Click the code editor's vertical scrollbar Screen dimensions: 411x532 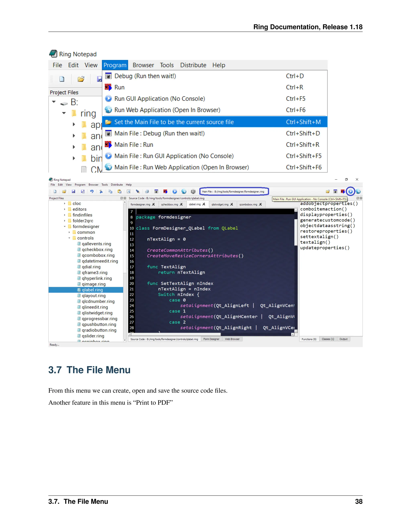coord(296,270)
